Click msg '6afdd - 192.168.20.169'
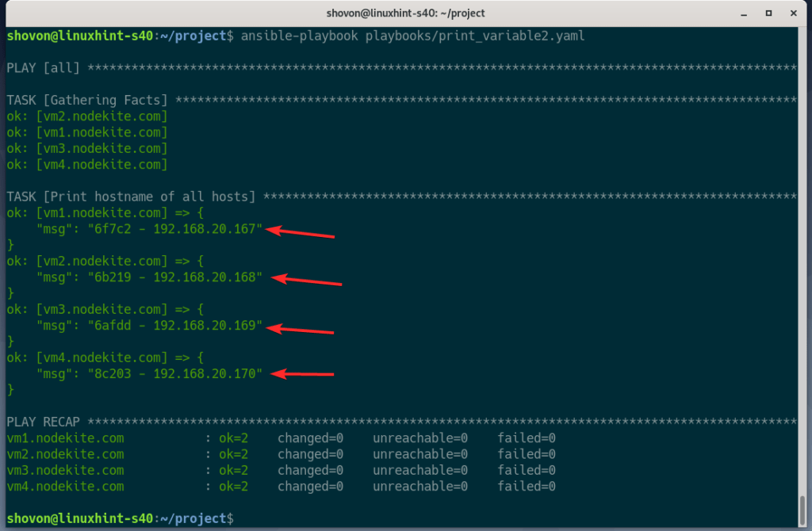Viewport: 812px width, 531px height. (x=175, y=326)
